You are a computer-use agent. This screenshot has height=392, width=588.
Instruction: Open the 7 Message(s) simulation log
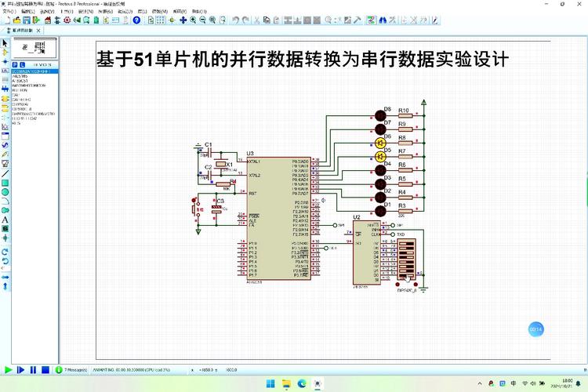(x=76, y=369)
